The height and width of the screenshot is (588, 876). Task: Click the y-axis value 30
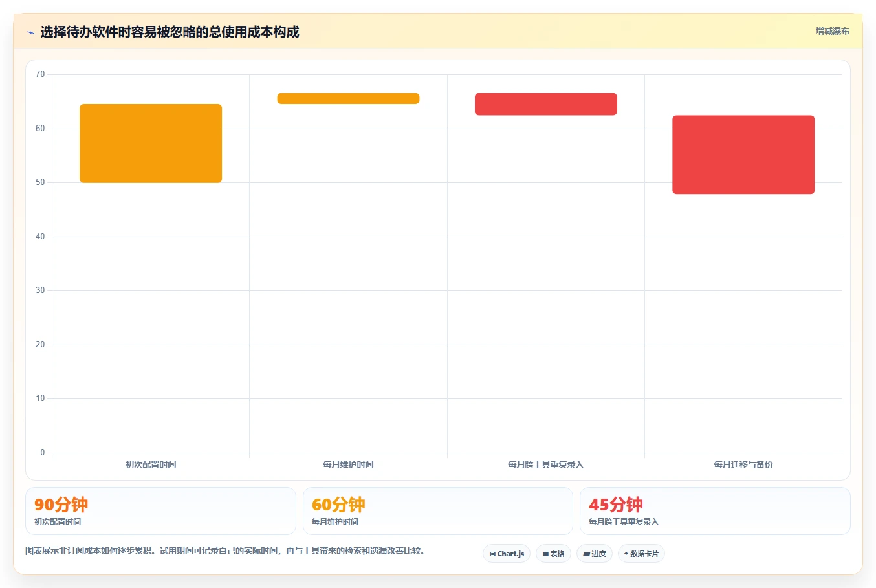[40, 290]
